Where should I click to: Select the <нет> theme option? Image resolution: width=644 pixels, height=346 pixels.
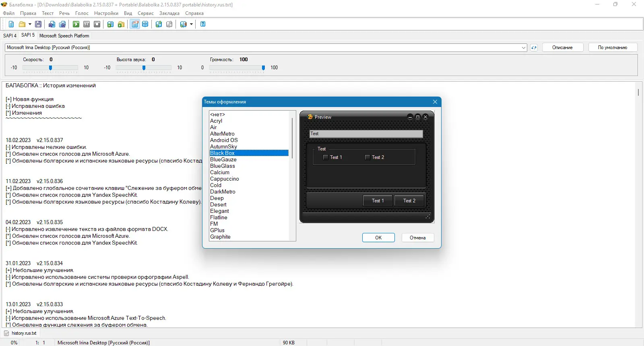[x=249, y=115]
